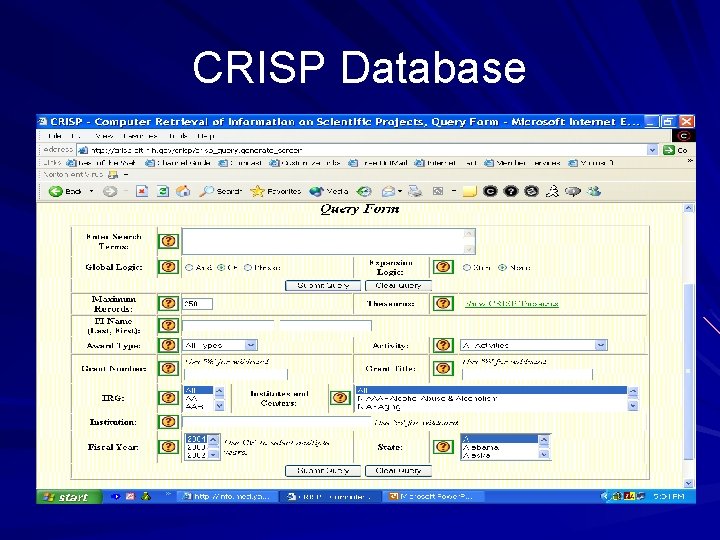Open Search in the browser toolbar

(x=220, y=191)
